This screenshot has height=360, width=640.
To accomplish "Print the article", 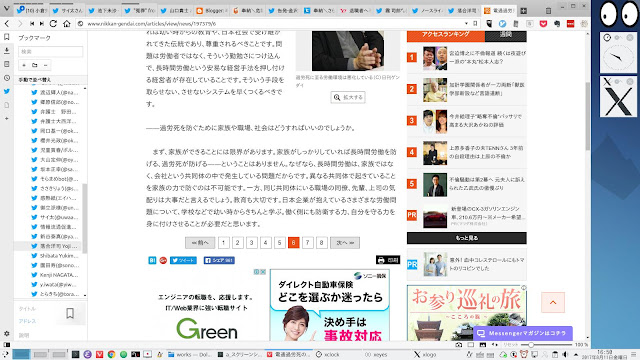I will click(x=388, y=260).
